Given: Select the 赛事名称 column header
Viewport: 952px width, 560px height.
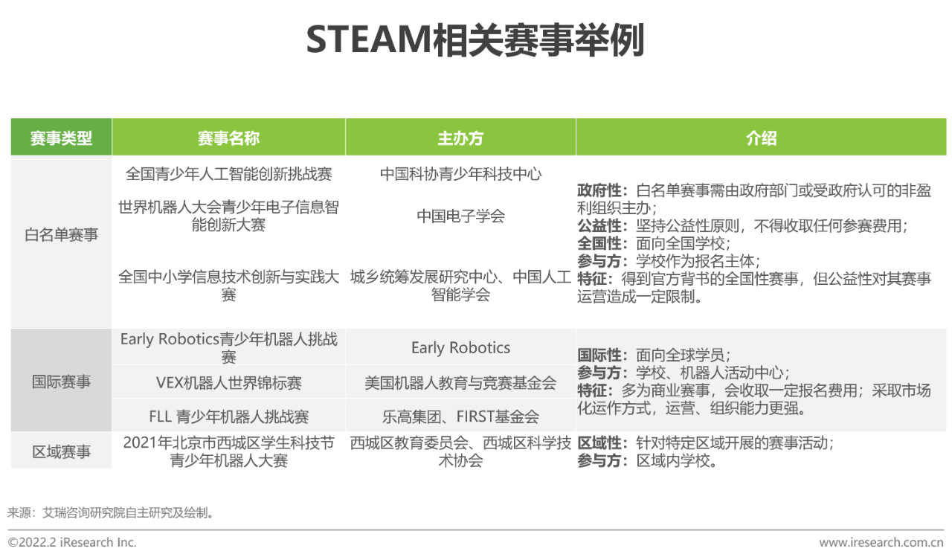Looking at the screenshot, I should tap(228, 138).
